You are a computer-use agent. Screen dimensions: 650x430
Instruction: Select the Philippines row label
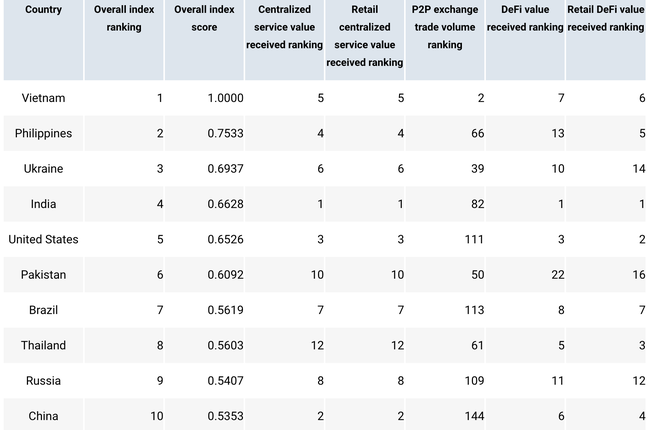coord(43,133)
